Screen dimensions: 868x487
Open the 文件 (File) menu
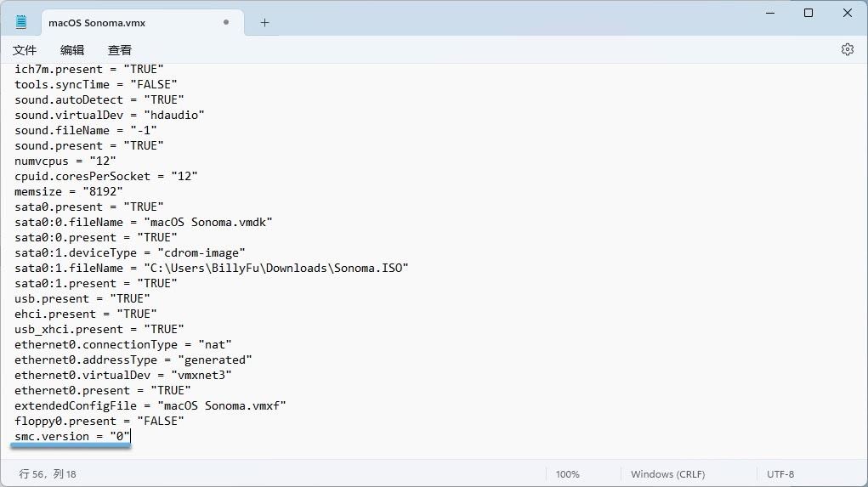tap(25, 50)
